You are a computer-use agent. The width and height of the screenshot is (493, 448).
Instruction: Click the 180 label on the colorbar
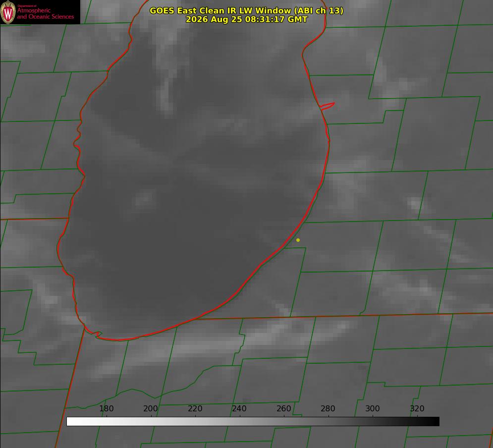coord(106,409)
